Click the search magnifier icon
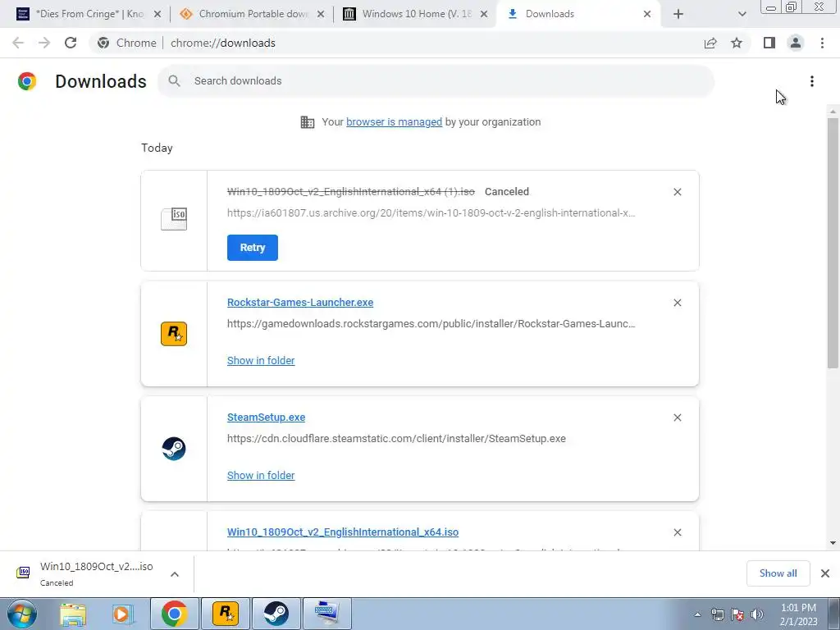The image size is (840, 630). (174, 81)
